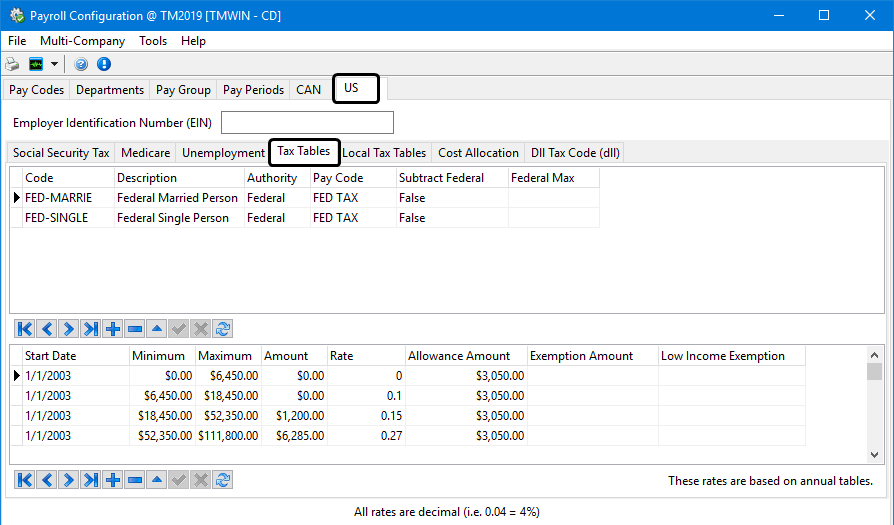
Task: Open the help question mark icon
Action: [81, 64]
